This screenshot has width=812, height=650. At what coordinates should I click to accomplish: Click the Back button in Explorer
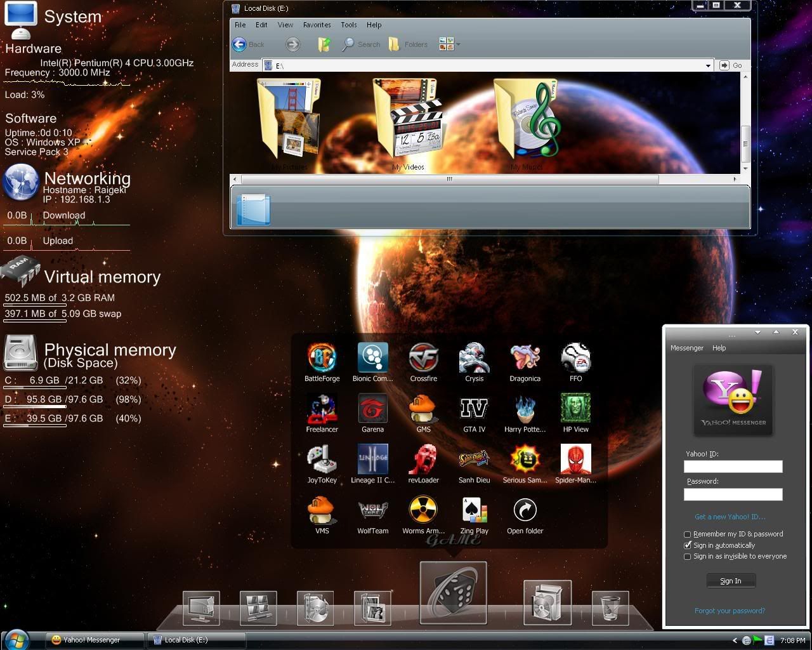[x=249, y=44]
